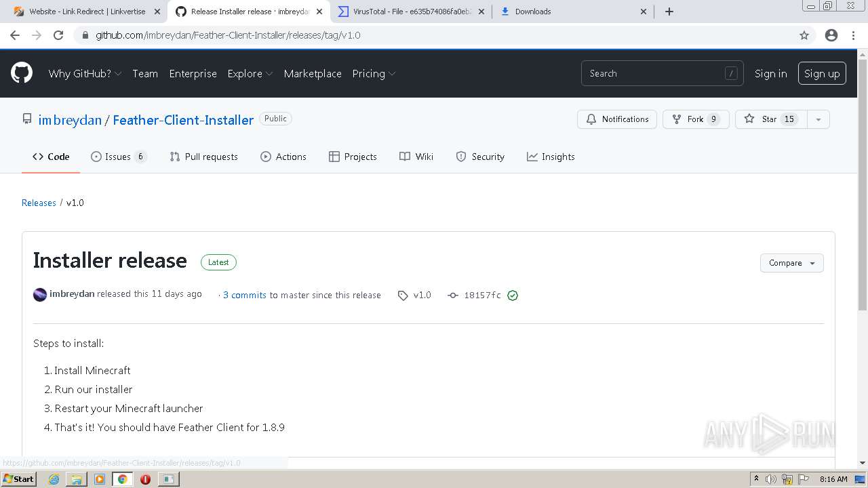Image resolution: width=868 pixels, height=488 pixels.
Task: Open the Chrome profile avatar menu
Action: click(831, 35)
